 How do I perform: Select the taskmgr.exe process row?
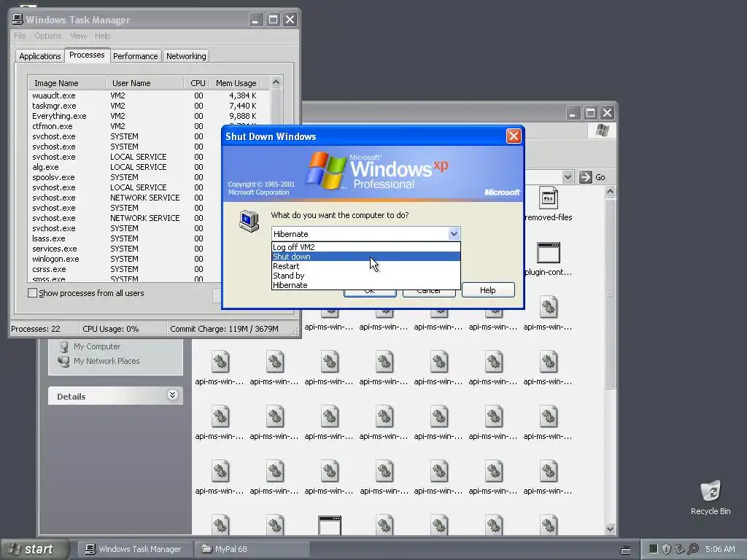coord(149,106)
